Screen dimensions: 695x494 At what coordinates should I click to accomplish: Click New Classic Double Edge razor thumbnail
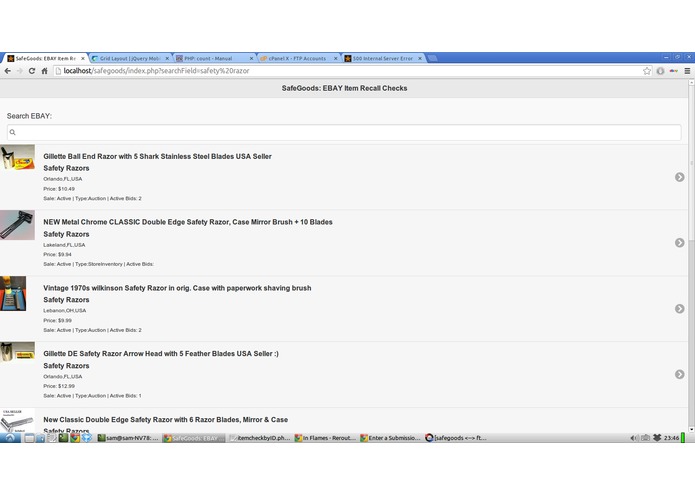click(x=17, y=420)
